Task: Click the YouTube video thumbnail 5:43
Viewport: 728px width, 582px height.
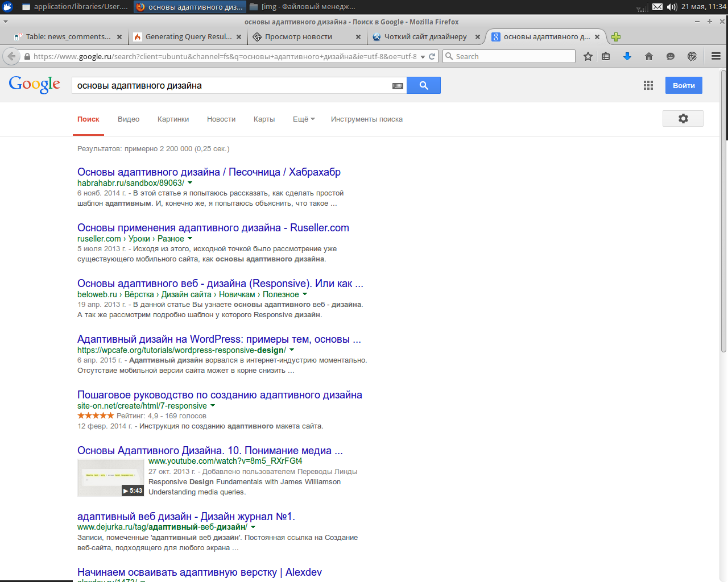Action: 111,477
